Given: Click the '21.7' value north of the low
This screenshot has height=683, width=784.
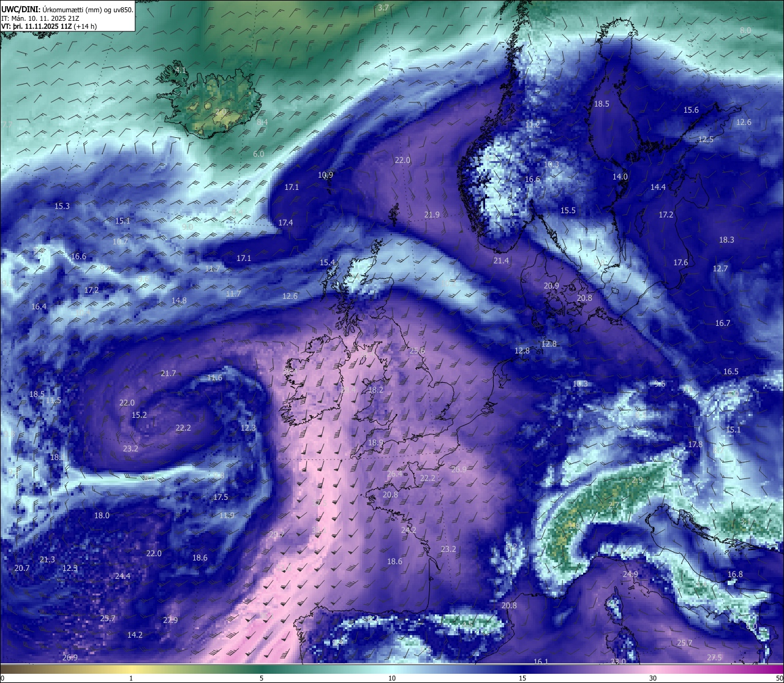Looking at the screenshot, I should coord(168,373).
